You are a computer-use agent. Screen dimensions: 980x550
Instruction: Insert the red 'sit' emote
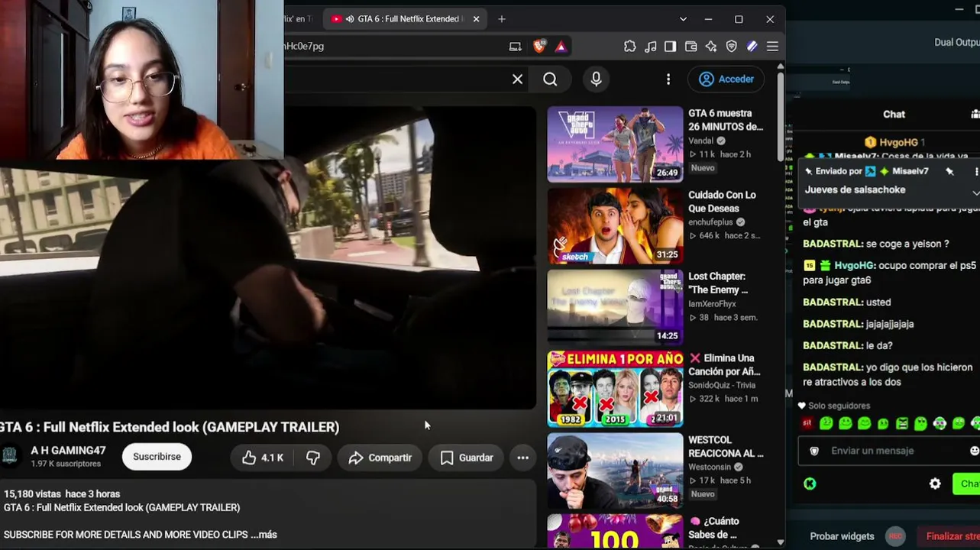pos(807,423)
